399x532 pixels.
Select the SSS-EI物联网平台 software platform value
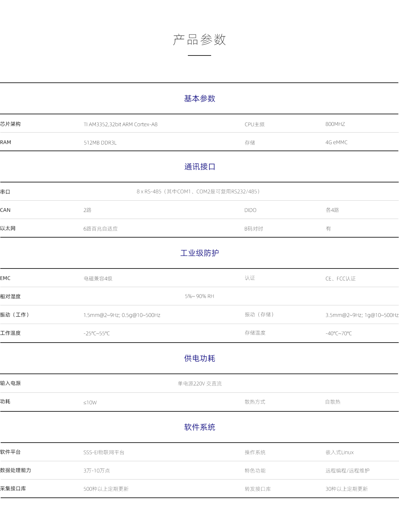coord(104,453)
